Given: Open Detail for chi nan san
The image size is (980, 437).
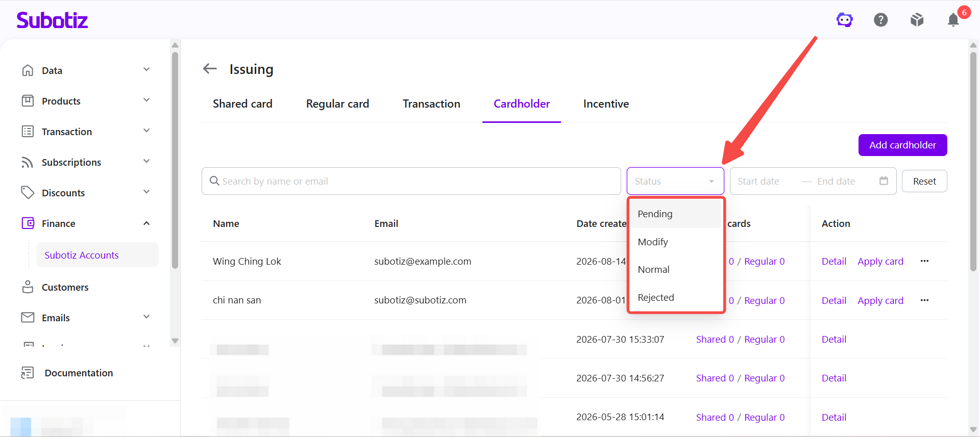Looking at the screenshot, I should tap(834, 300).
